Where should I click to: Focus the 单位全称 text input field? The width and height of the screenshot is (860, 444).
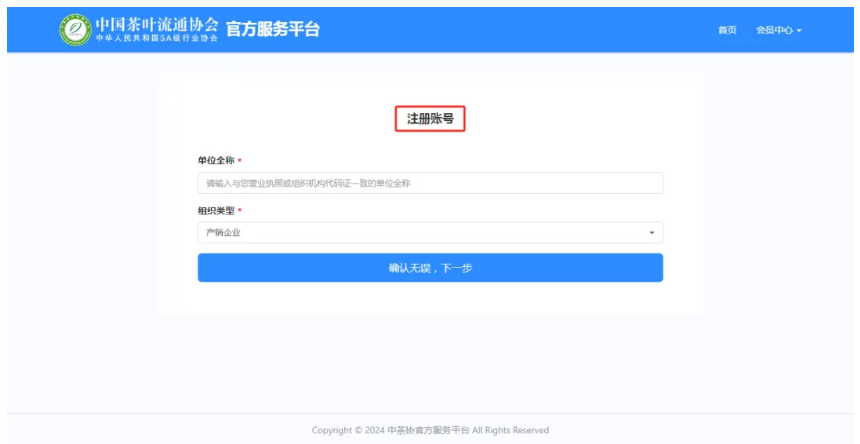[430, 183]
